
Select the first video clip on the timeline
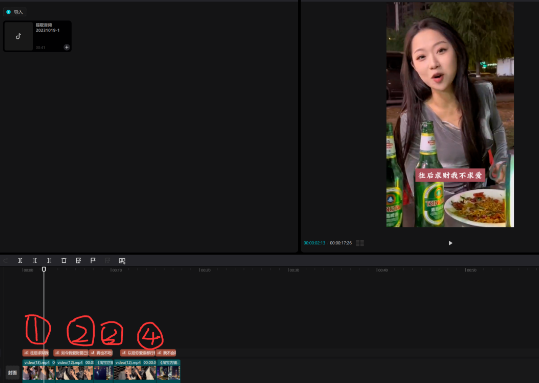(x=38, y=371)
